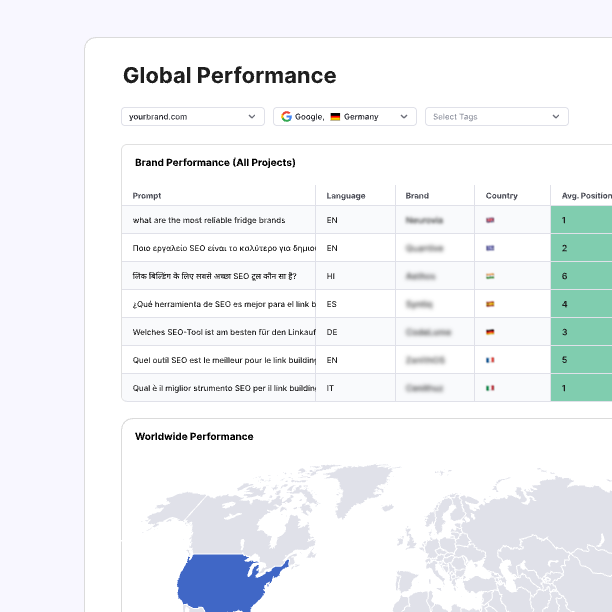Click avg position 5 in the 'Quel outil' row

(x=581, y=360)
